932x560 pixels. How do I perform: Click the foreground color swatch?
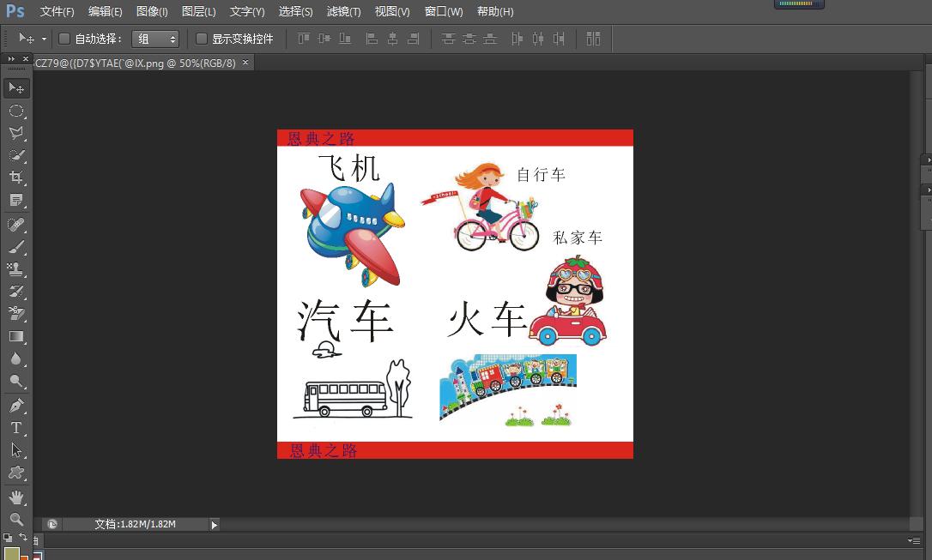(13, 553)
